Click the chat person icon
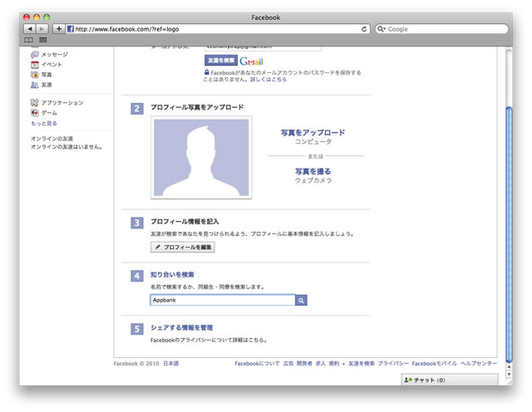532x412 pixels. click(x=407, y=380)
